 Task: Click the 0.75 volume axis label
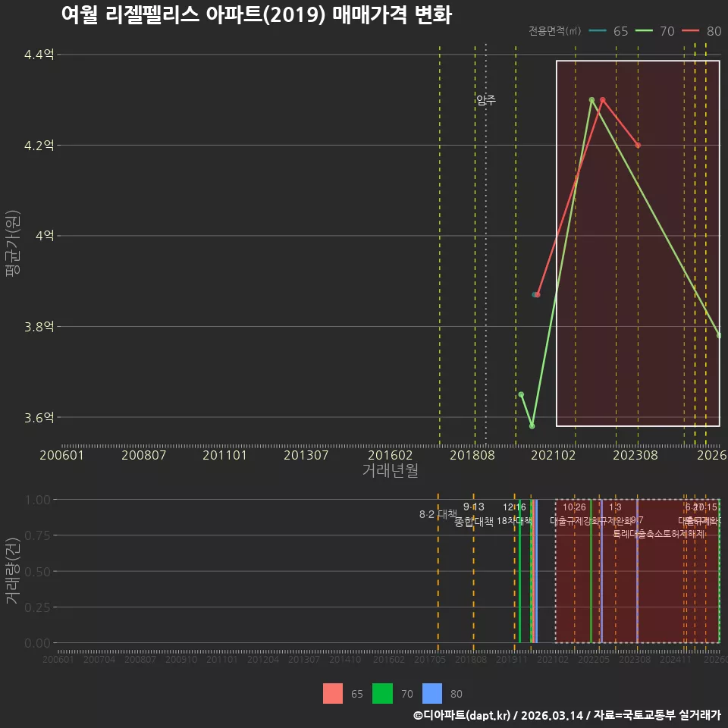click(38, 535)
